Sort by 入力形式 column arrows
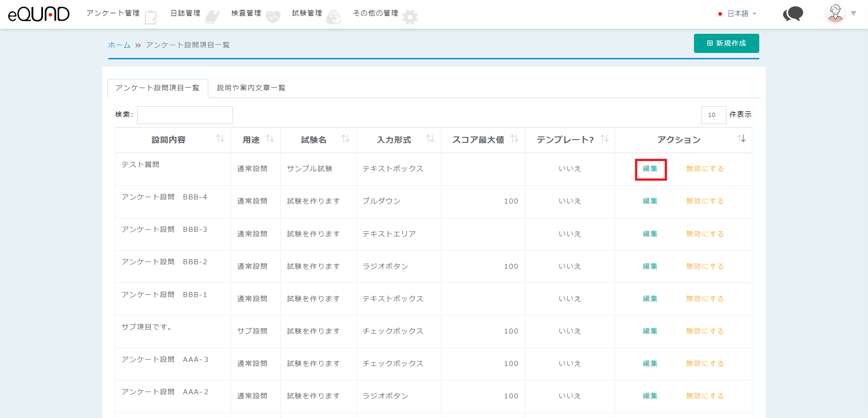Image resolution: width=868 pixels, height=418 pixels. [x=430, y=139]
